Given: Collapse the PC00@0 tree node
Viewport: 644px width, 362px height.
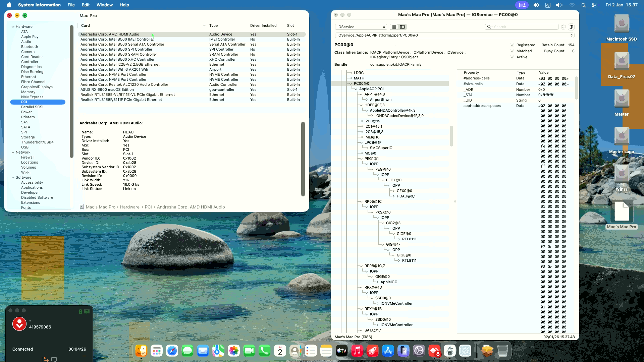Looking at the screenshot, I should point(351,83).
